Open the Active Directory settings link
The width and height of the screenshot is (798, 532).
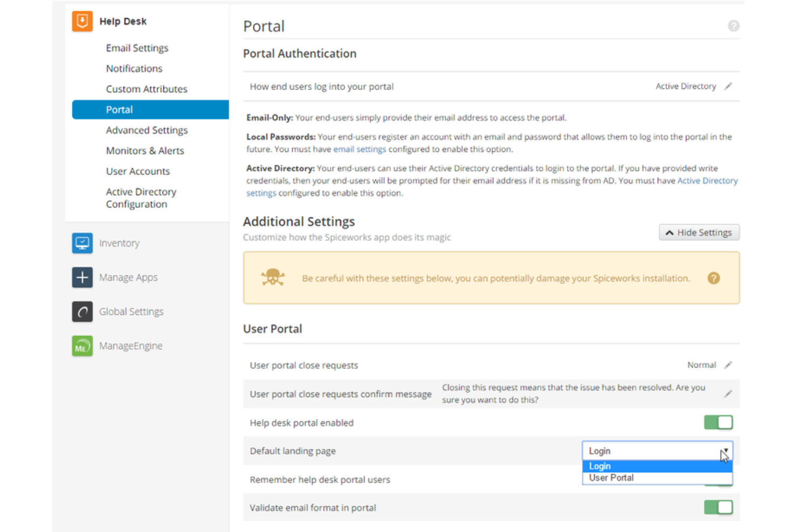708,181
